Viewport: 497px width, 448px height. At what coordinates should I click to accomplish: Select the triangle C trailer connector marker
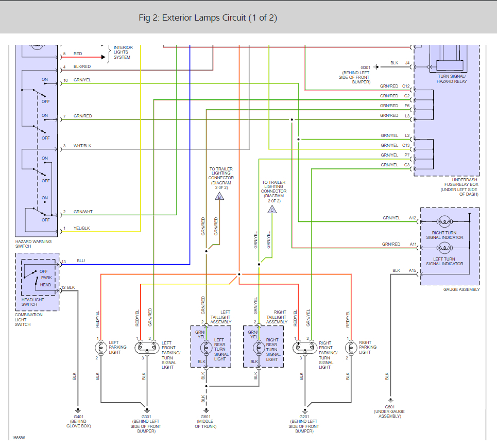[x=272, y=210]
